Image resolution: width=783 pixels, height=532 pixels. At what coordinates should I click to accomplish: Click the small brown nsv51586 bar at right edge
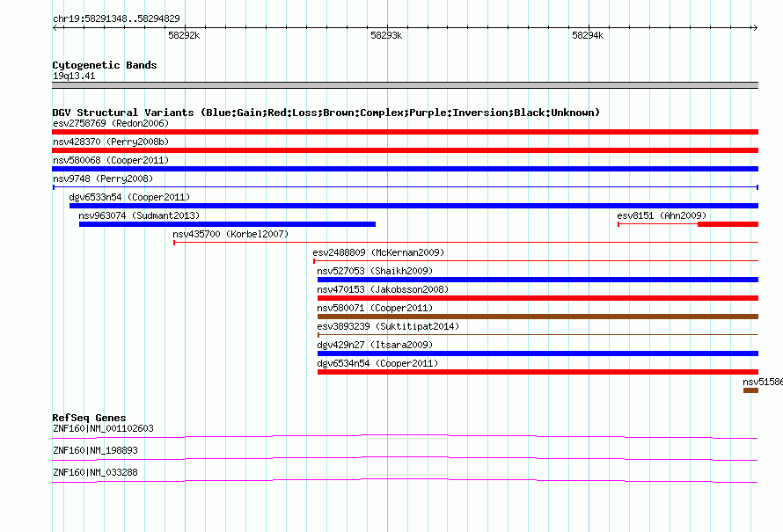(x=750, y=390)
